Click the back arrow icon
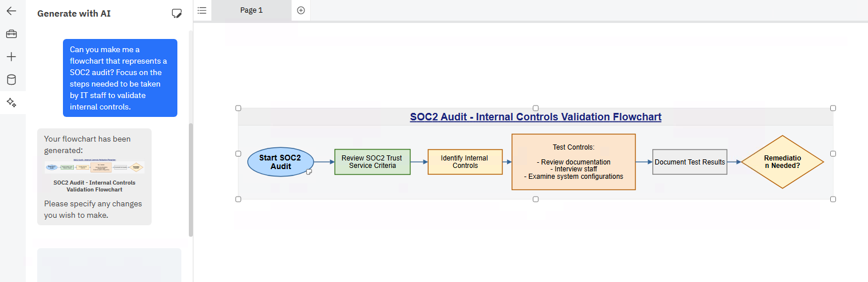This screenshot has height=282, width=868. coord(11,11)
